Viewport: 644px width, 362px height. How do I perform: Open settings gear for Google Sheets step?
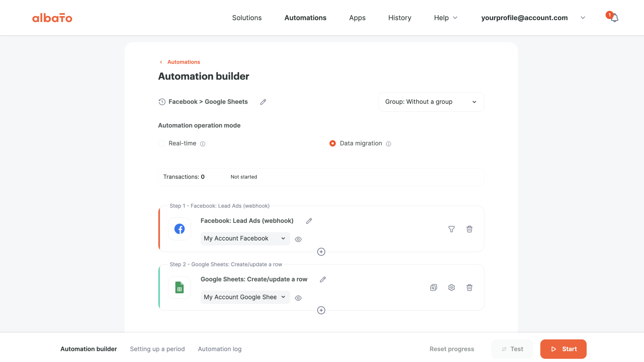[x=451, y=288]
